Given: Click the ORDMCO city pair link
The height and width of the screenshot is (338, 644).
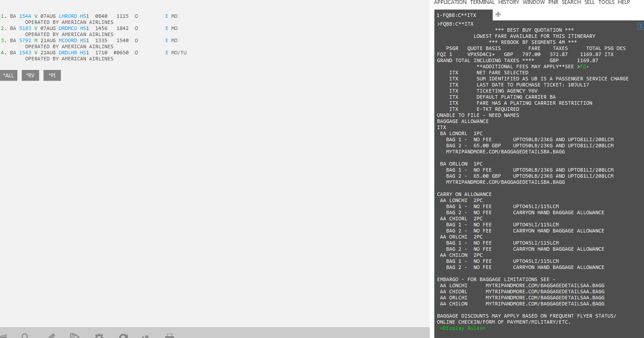Looking at the screenshot, I should [68, 28].
